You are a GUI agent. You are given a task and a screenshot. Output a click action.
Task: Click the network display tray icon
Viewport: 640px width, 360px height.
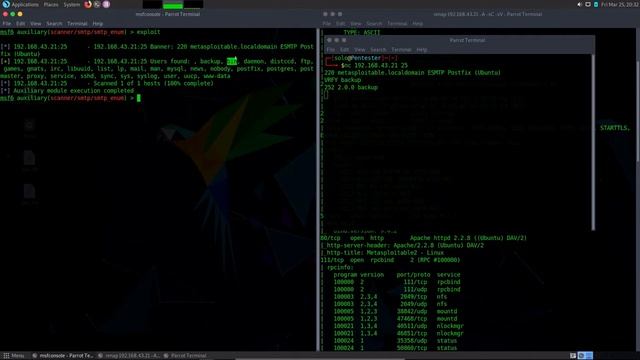(x=588, y=4)
